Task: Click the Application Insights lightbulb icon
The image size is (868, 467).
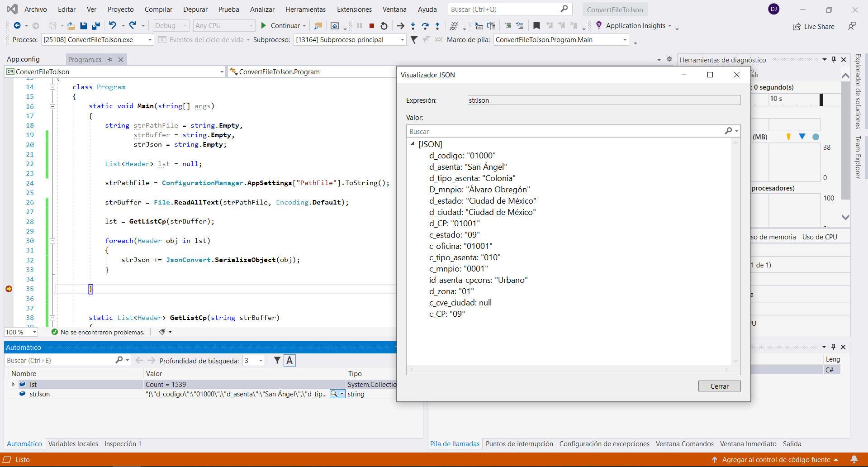Action: click(599, 25)
